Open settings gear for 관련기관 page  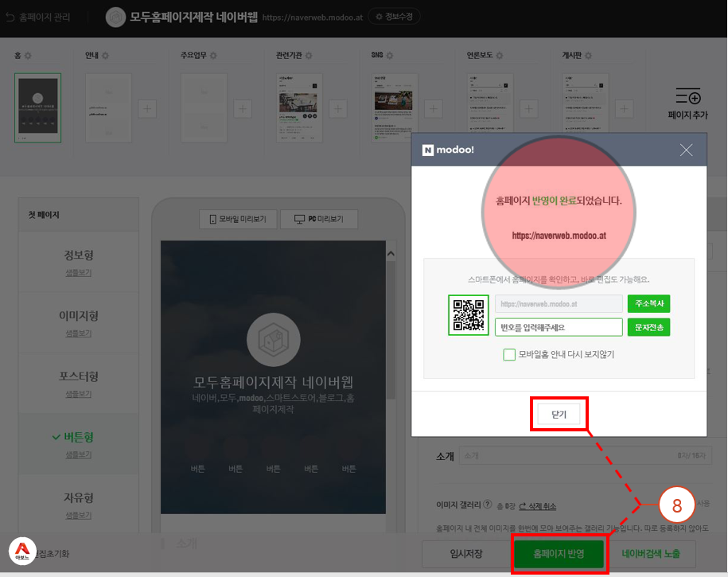tap(309, 56)
